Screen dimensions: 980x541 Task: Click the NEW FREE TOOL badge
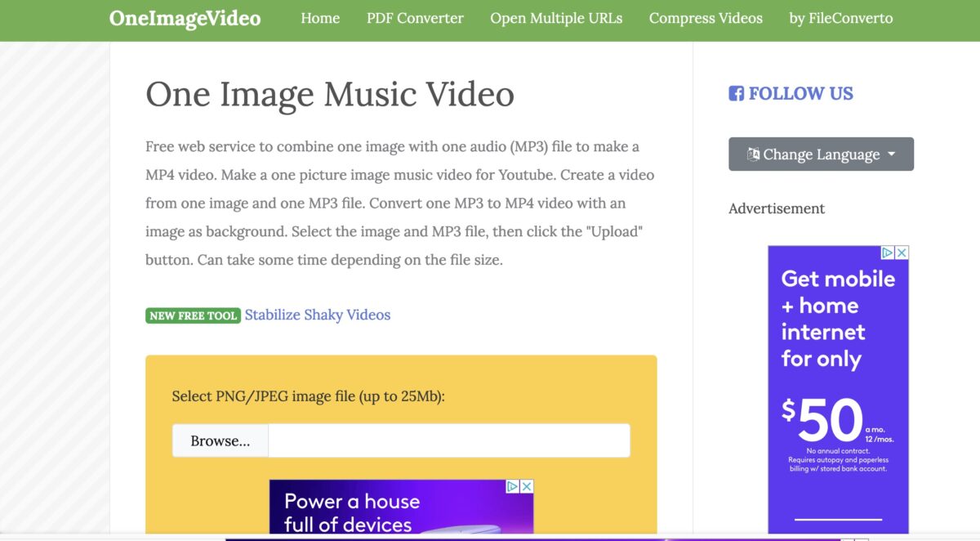click(194, 315)
